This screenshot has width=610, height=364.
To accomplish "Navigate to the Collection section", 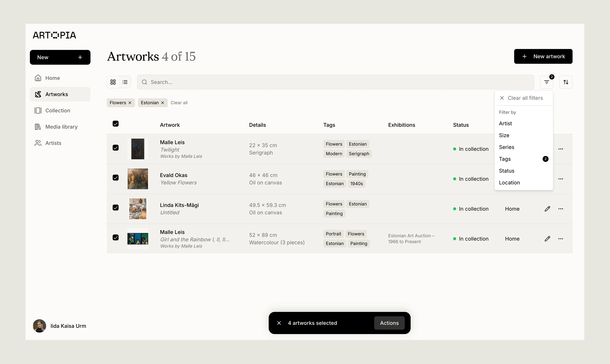I will click(58, 110).
